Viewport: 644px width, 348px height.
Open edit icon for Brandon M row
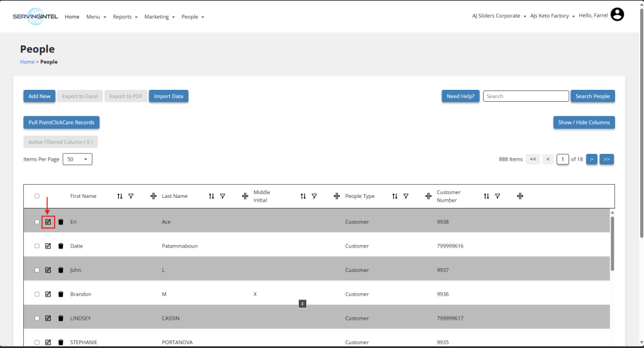pos(48,294)
